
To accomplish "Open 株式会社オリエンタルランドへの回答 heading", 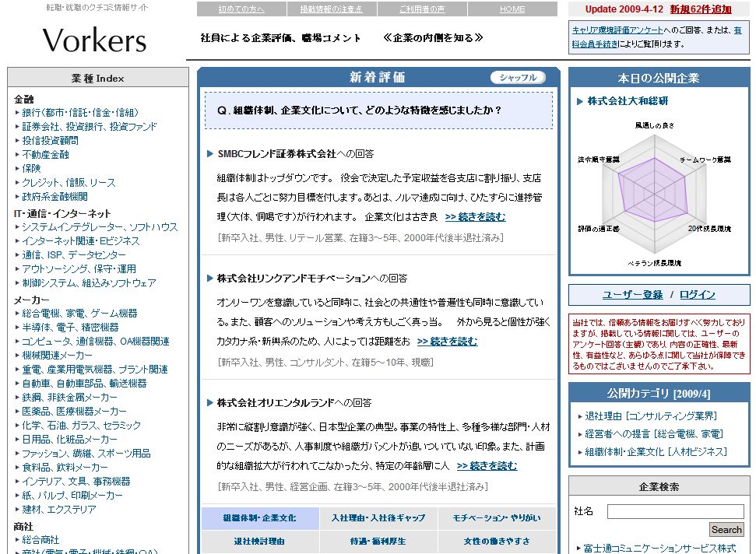I will pyautogui.click(x=294, y=403).
